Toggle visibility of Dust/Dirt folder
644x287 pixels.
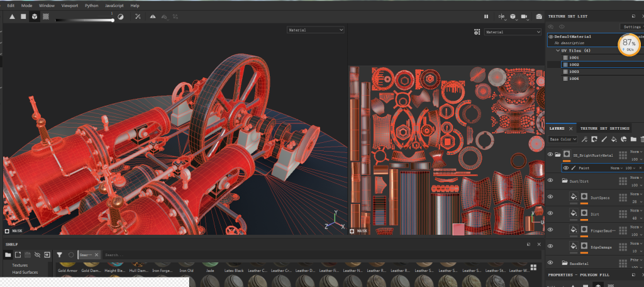[x=550, y=181]
